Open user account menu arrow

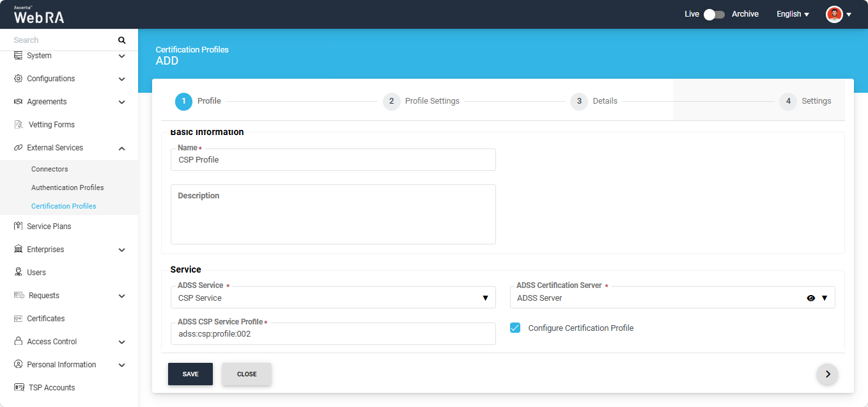point(849,15)
